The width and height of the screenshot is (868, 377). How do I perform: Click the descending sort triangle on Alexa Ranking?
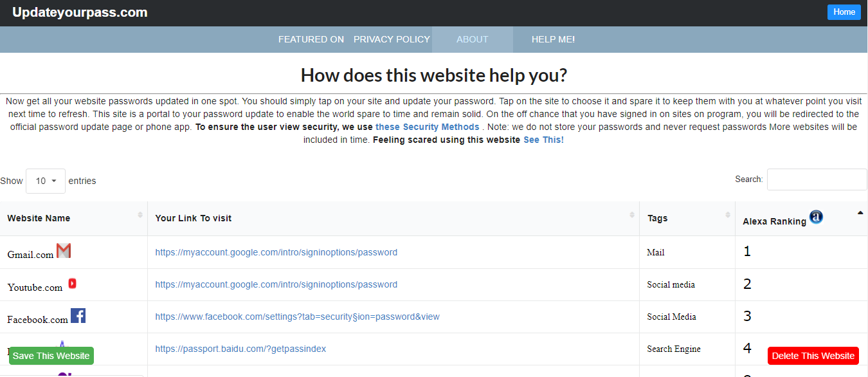click(x=860, y=211)
